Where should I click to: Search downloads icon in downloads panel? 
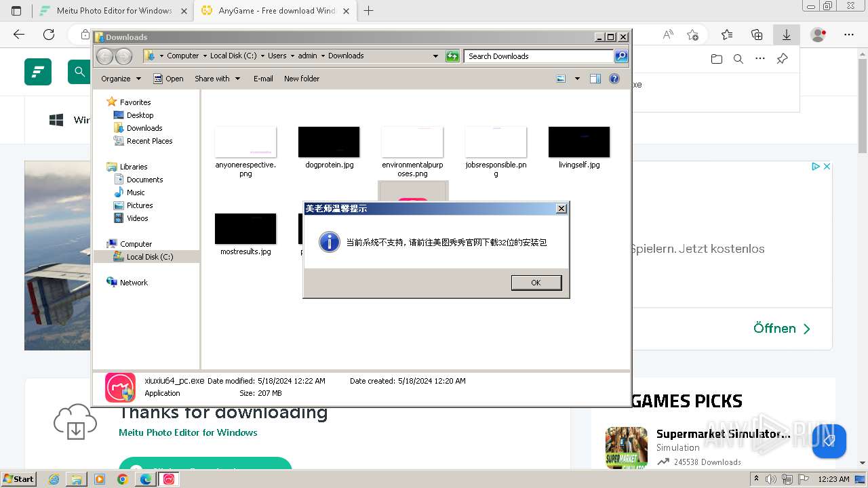(738, 59)
